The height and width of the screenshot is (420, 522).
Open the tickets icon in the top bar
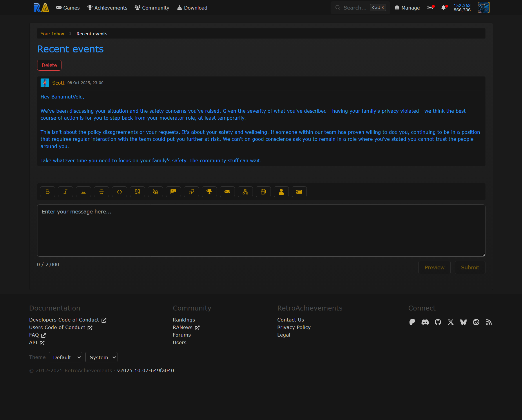[x=430, y=8]
